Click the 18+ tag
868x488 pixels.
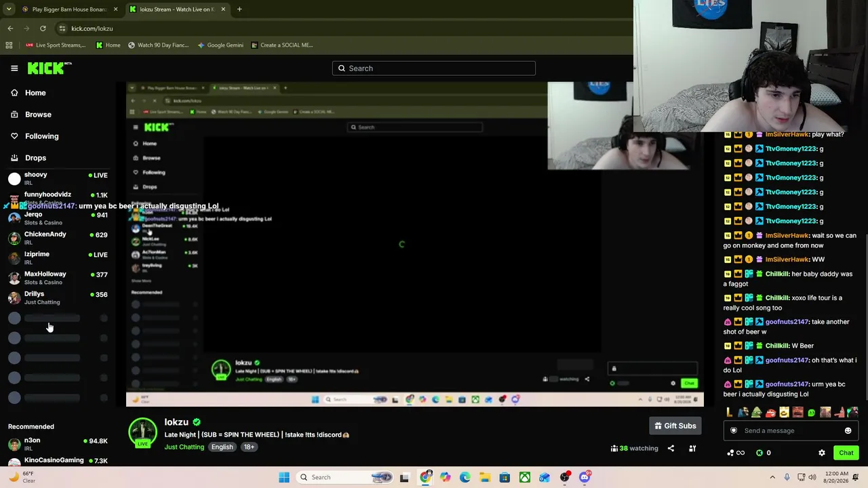pos(249,447)
